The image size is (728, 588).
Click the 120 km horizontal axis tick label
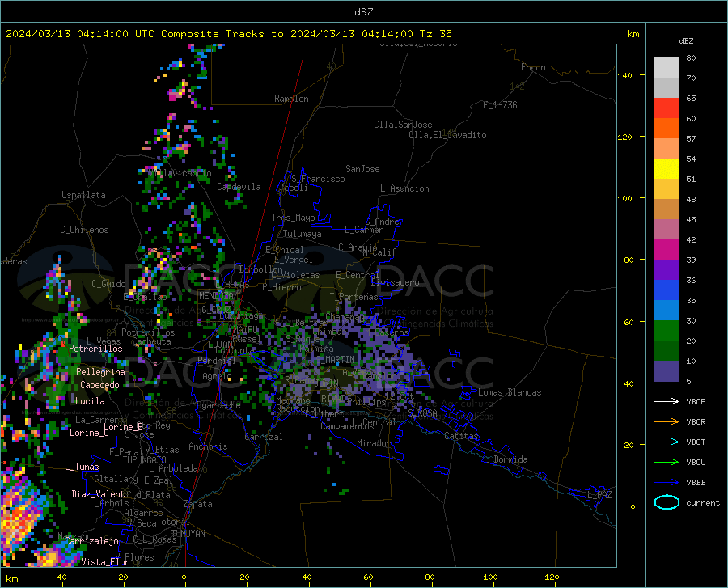552,577
